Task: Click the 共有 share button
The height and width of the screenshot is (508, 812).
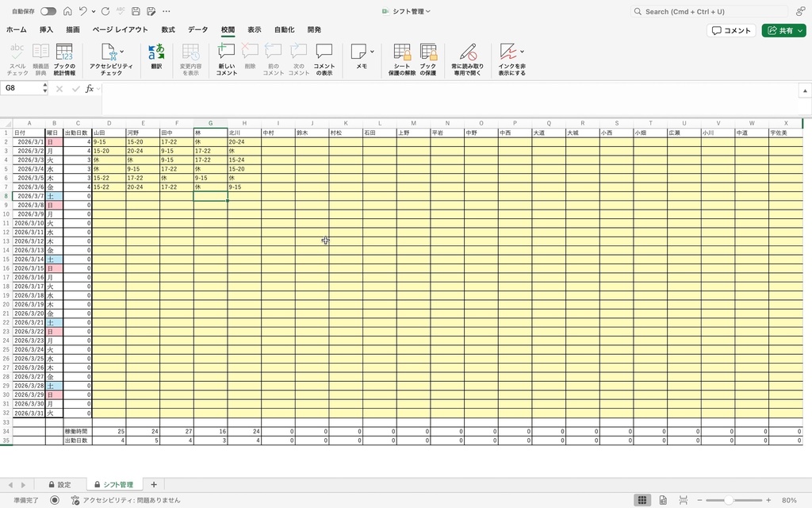Action: coord(783,31)
